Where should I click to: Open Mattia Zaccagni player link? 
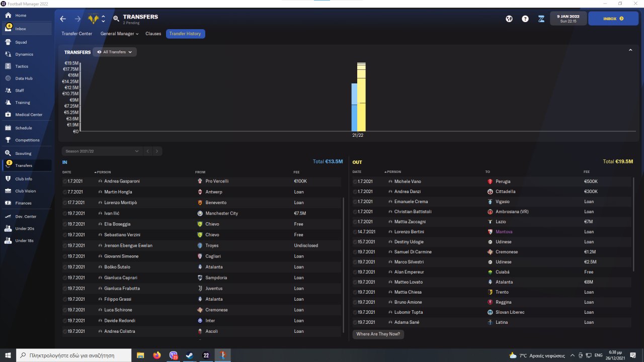pyautogui.click(x=410, y=222)
